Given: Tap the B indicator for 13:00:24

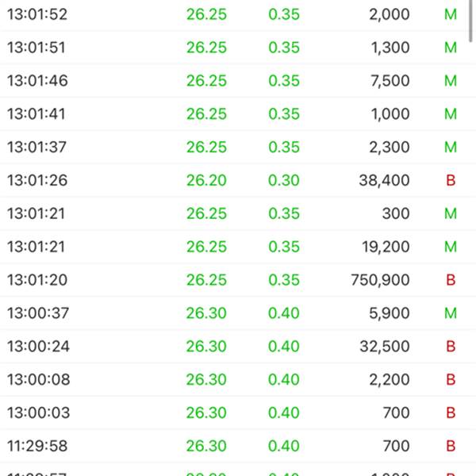Looking at the screenshot, I should click(x=451, y=347).
